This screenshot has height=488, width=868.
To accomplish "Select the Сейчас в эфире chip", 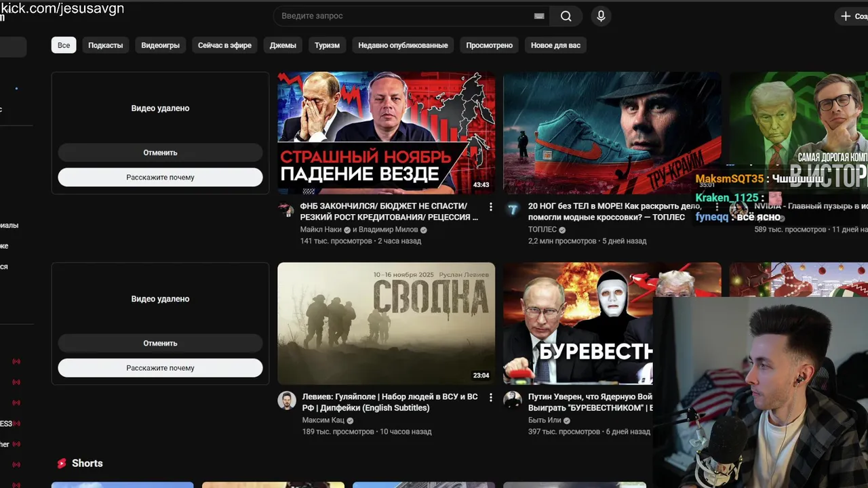I will (224, 45).
